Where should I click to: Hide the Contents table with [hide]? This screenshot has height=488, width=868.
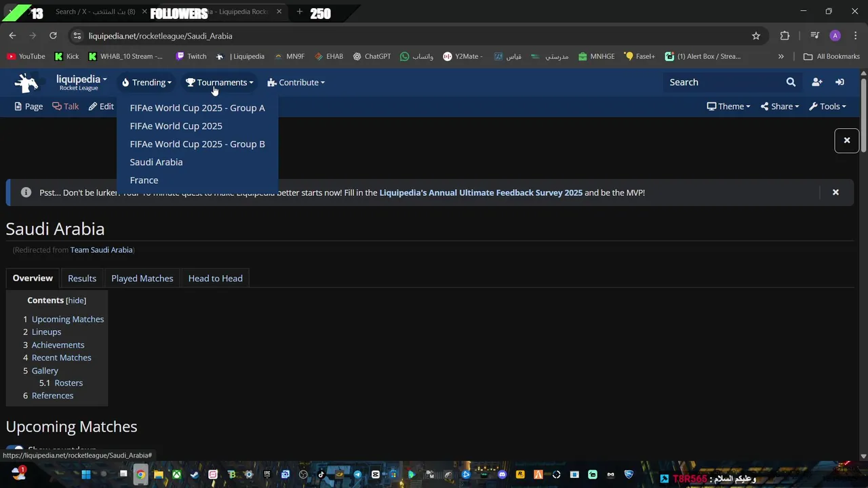click(76, 300)
